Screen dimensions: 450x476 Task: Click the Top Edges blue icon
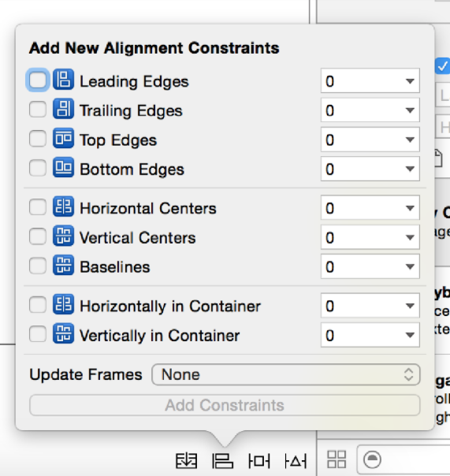(63, 138)
